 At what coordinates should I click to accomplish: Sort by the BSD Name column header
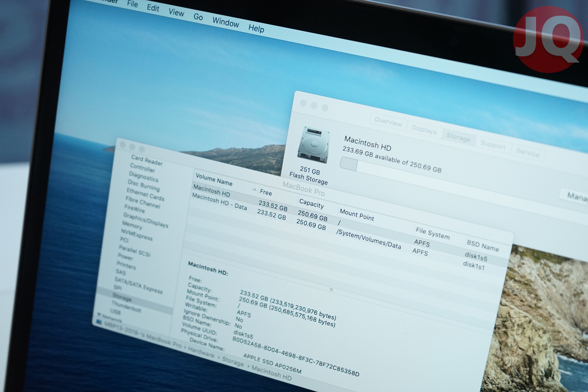tap(483, 245)
